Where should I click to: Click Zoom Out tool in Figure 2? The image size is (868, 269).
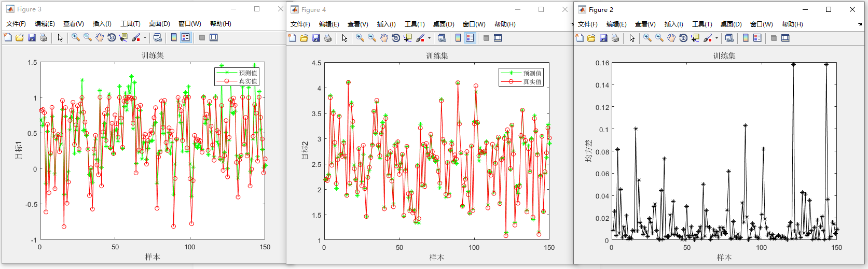click(659, 38)
